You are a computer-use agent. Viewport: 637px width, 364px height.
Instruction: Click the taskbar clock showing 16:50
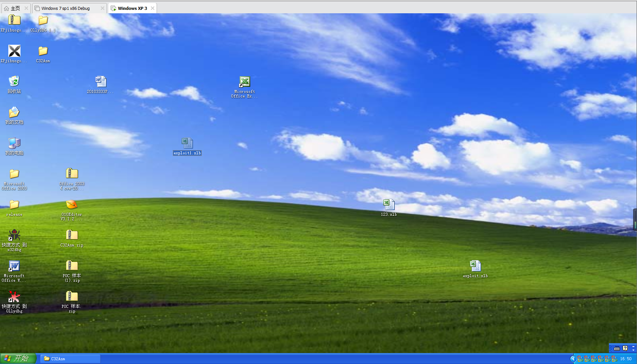pyautogui.click(x=626, y=359)
